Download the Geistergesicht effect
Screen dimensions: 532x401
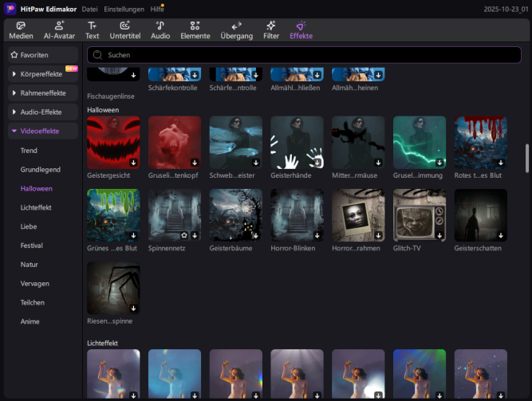[x=133, y=162]
